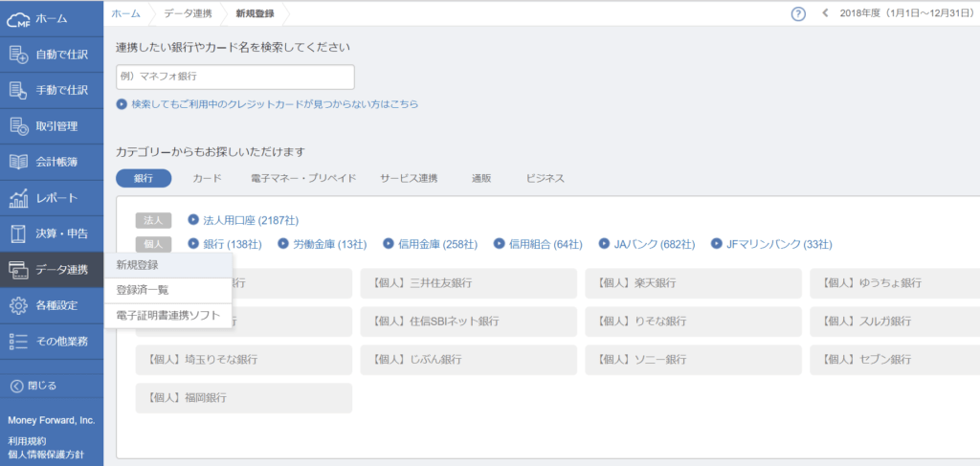
Task: Click arrow icon beside 労働金庫 (13社)
Action: pos(283,244)
